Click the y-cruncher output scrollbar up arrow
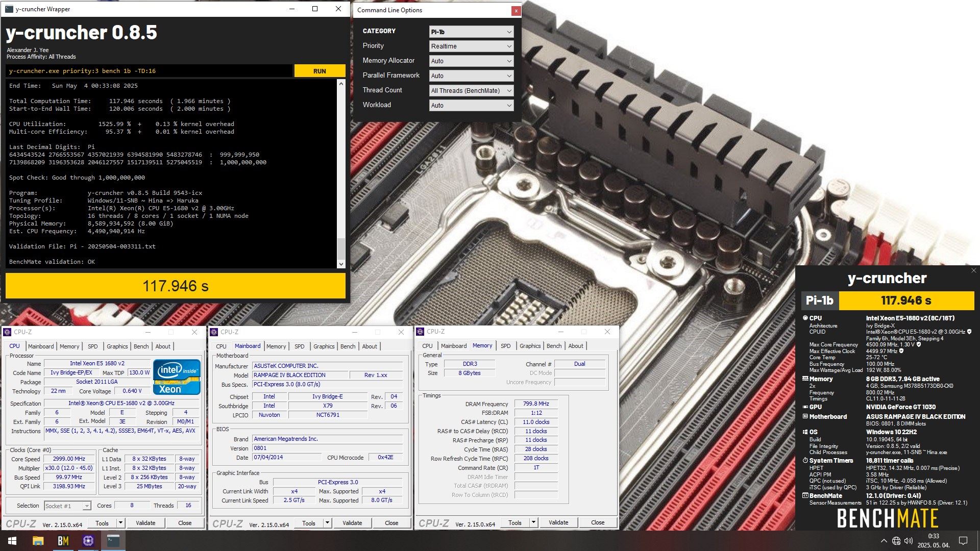This screenshot has height=551, width=980. coord(341,84)
